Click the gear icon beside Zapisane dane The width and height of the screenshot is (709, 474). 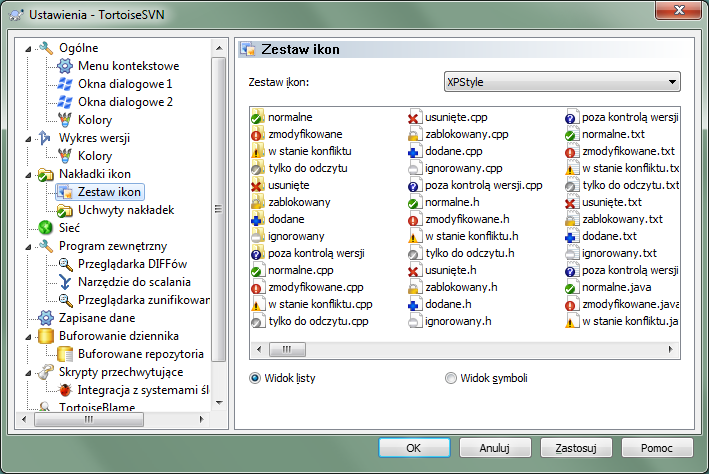point(46,318)
